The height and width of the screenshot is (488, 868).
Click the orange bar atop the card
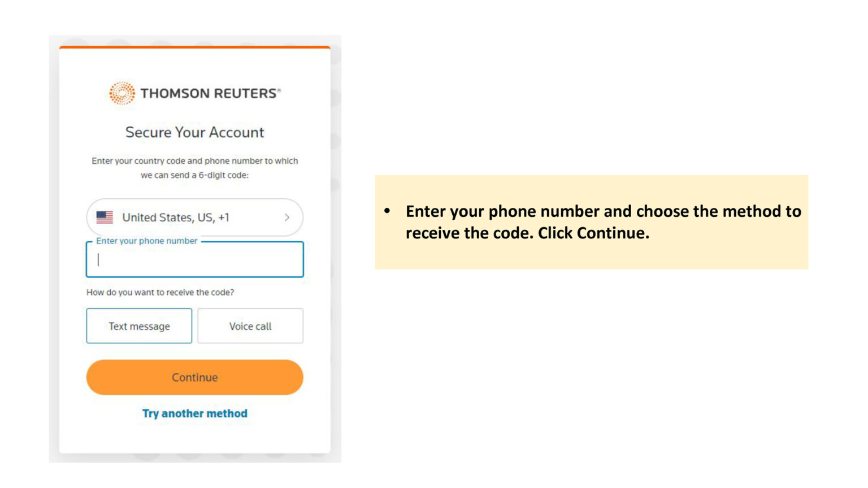click(x=194, y=47)
